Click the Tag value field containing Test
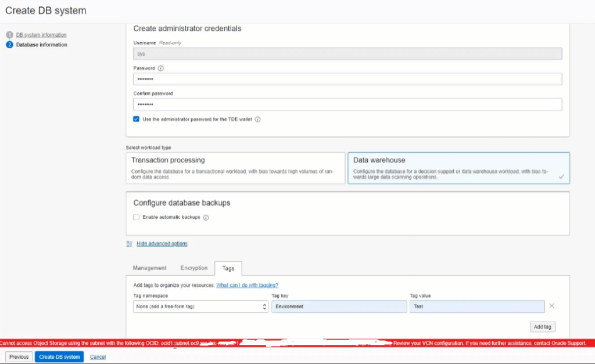Viewport: 595px width, 364px height. point(476,307)
